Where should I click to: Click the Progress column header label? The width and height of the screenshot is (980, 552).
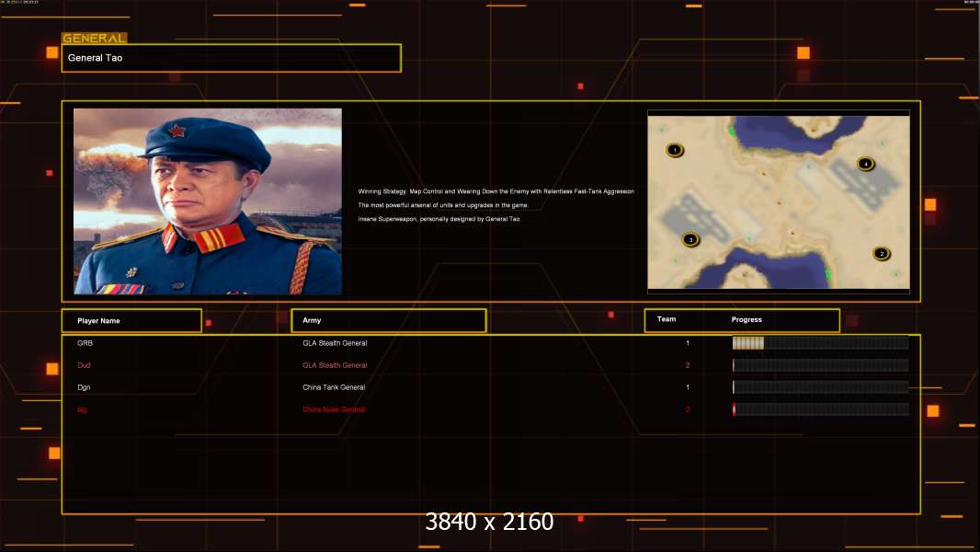click(746, 319)
